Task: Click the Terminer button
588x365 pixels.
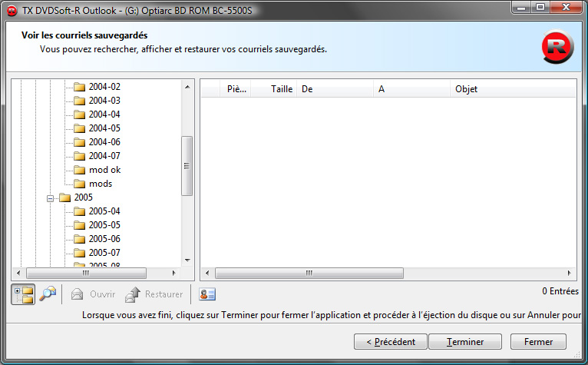Action: pyautogui.click(x=465, y=342)
